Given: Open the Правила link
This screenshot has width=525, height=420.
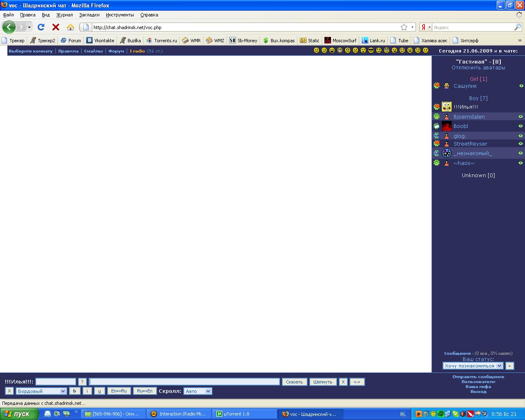Looking at the screenshot, I should 68,51.
